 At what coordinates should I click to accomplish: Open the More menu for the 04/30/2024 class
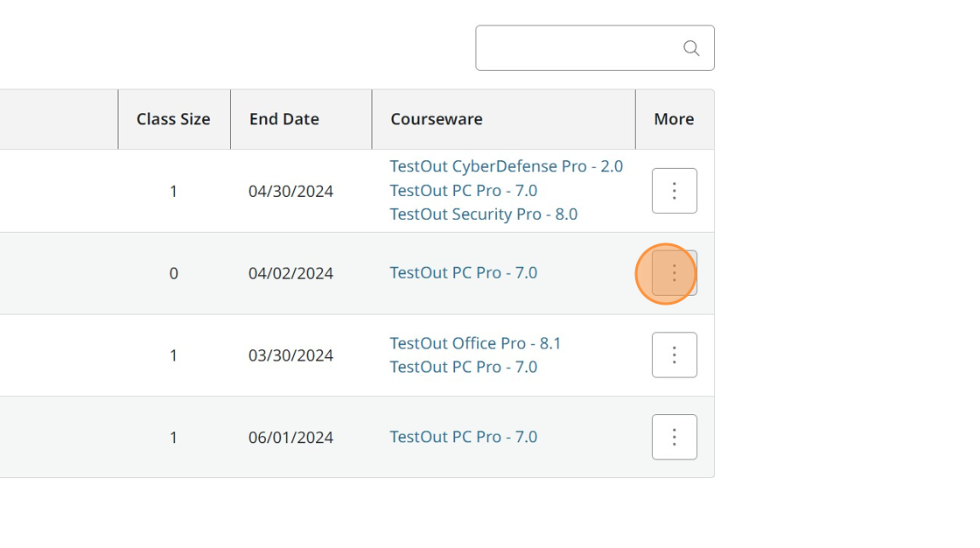tap(674, 190)
